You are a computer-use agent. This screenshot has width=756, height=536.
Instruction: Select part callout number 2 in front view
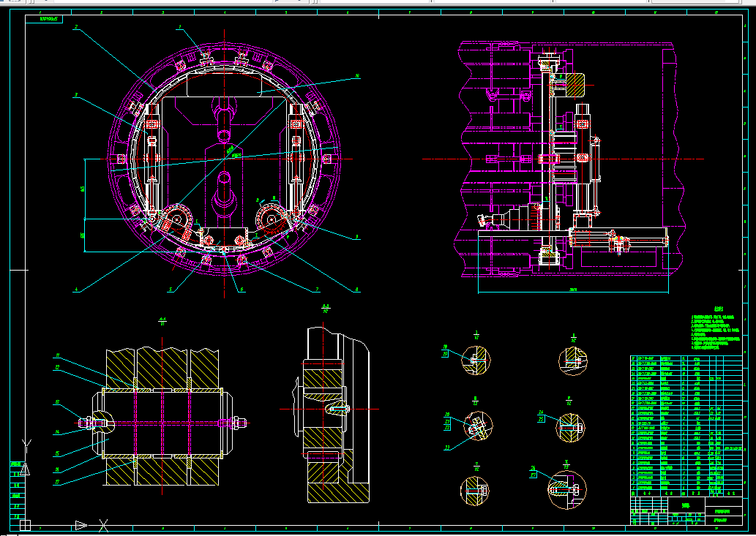click(x=75, y=28)
